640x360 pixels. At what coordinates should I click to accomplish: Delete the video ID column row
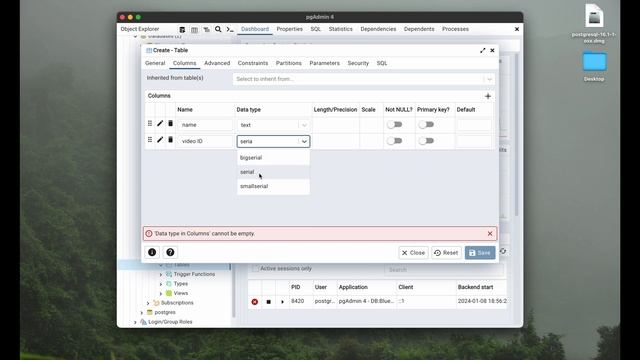tap(171, 140)
